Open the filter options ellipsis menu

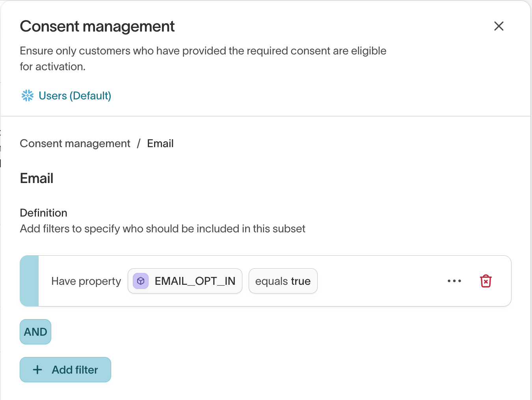tap(454, 281)
